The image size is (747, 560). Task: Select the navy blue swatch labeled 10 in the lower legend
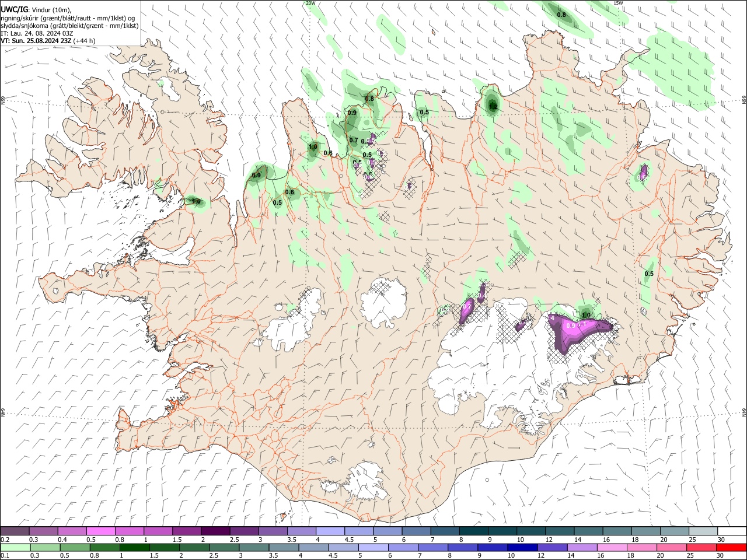point(522,547)
